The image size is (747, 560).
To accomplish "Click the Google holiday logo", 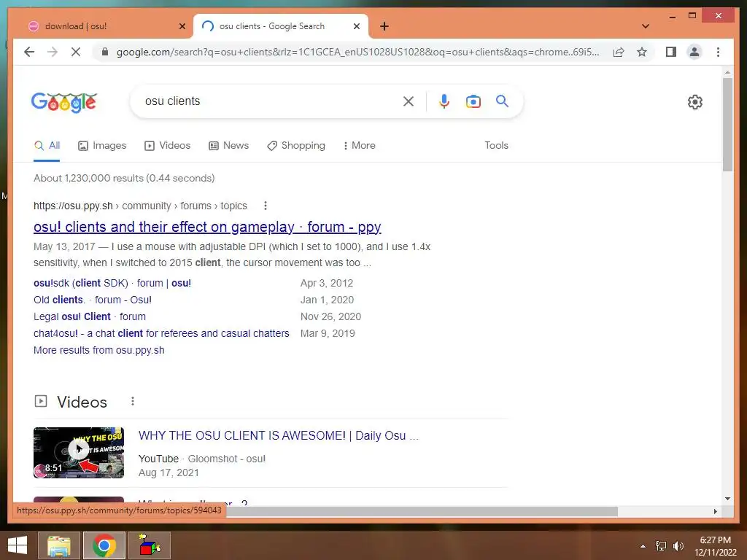I will click(x=64, y=102).
